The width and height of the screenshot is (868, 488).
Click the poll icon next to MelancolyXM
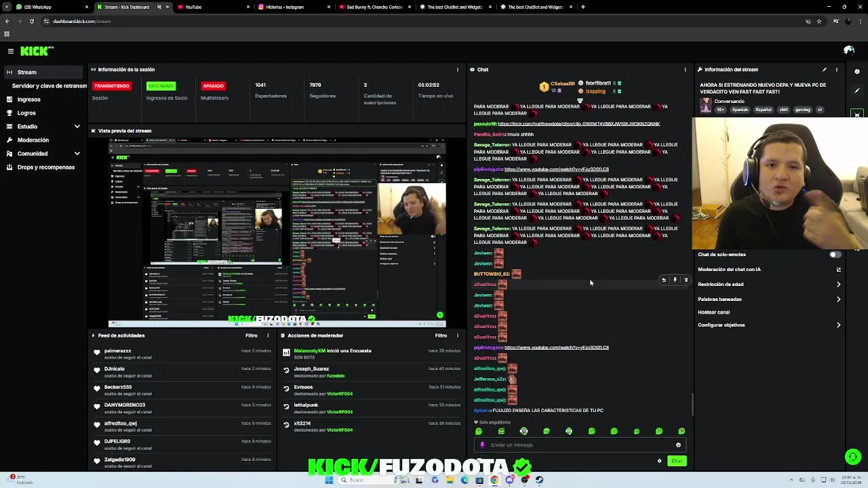pos(286,352)
